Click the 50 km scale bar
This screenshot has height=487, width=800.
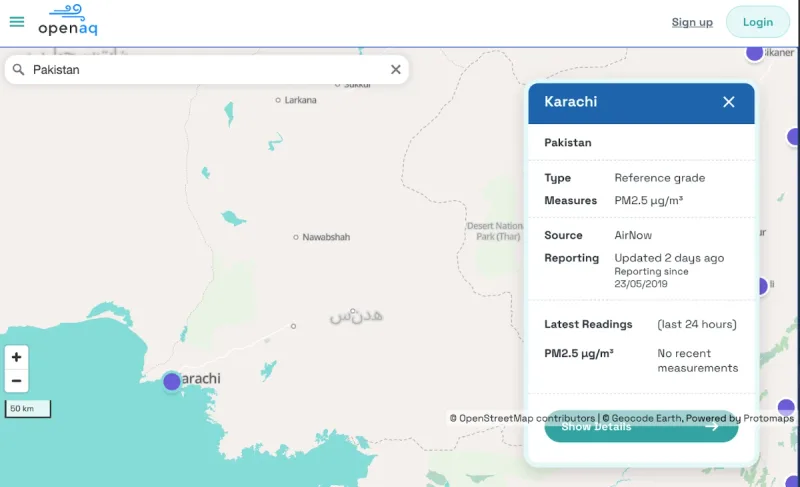coord(28,409)
